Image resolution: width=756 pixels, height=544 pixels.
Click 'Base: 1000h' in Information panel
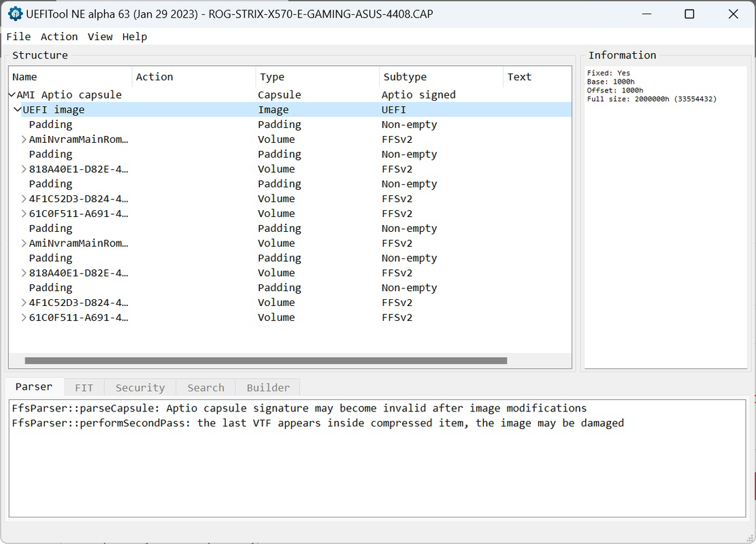coord(611,82)
